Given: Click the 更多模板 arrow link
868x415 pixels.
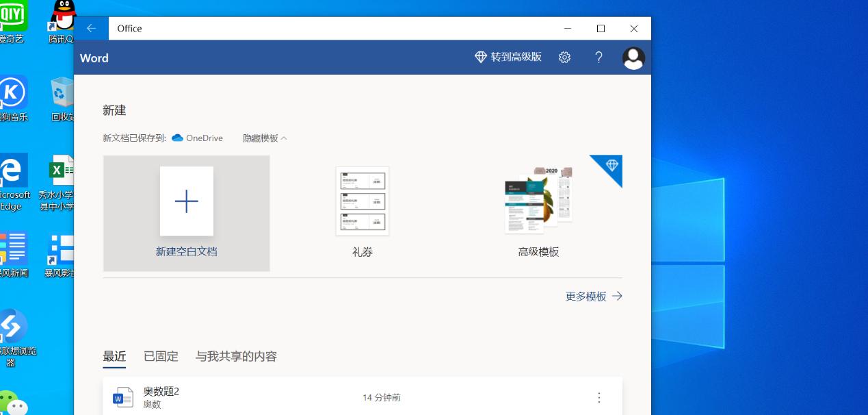Looking at the screenshot, I should coord(616,296).
